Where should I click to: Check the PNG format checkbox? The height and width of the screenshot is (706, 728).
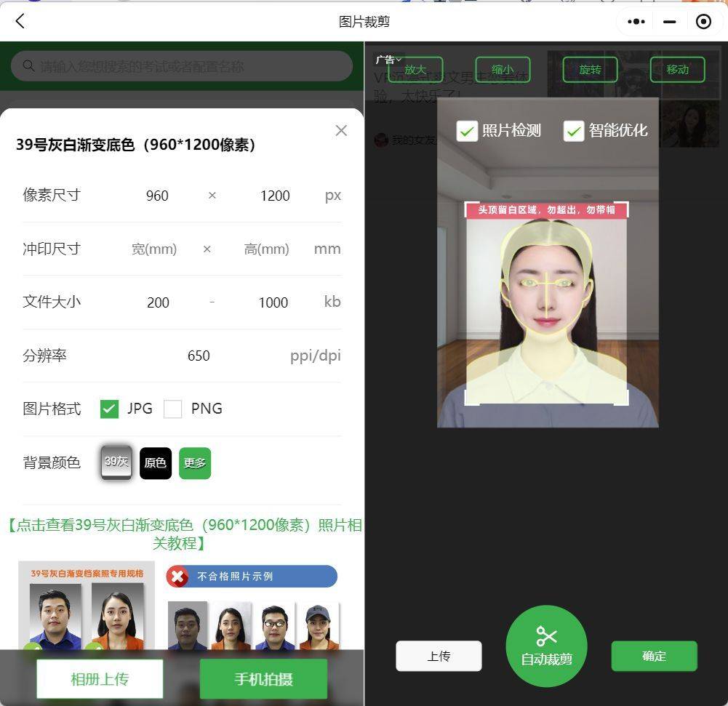tap(173, 409)
